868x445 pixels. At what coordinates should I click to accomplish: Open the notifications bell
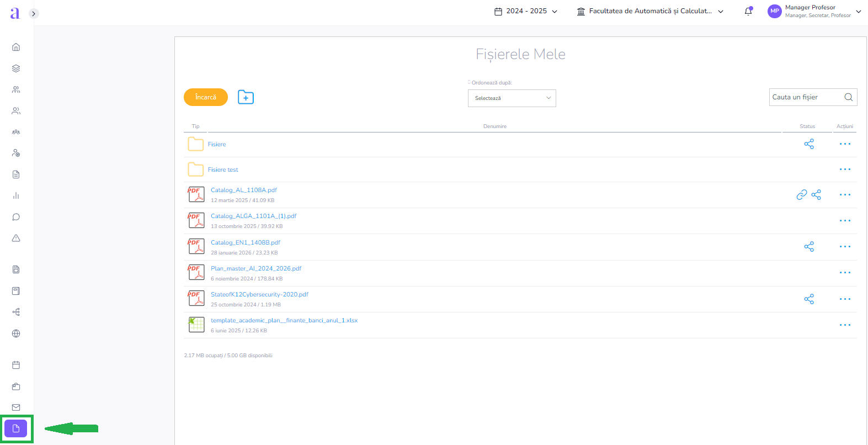[748, 11]
